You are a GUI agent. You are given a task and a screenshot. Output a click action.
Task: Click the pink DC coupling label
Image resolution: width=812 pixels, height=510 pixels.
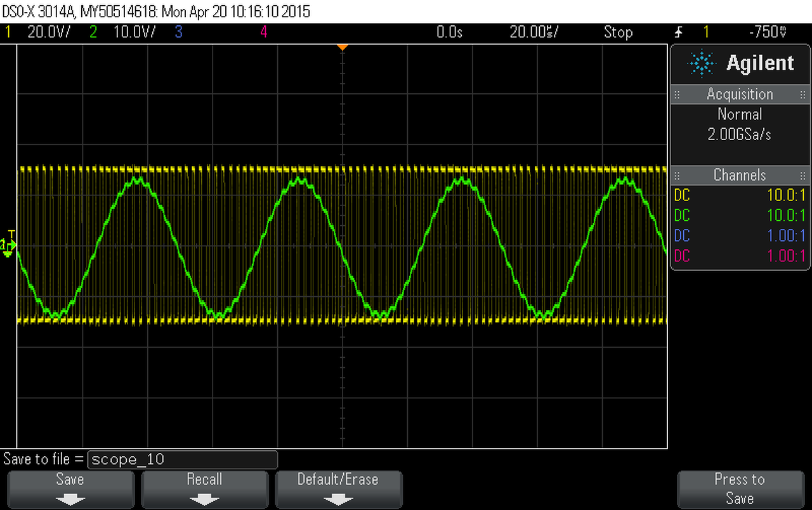coord(682,256)
